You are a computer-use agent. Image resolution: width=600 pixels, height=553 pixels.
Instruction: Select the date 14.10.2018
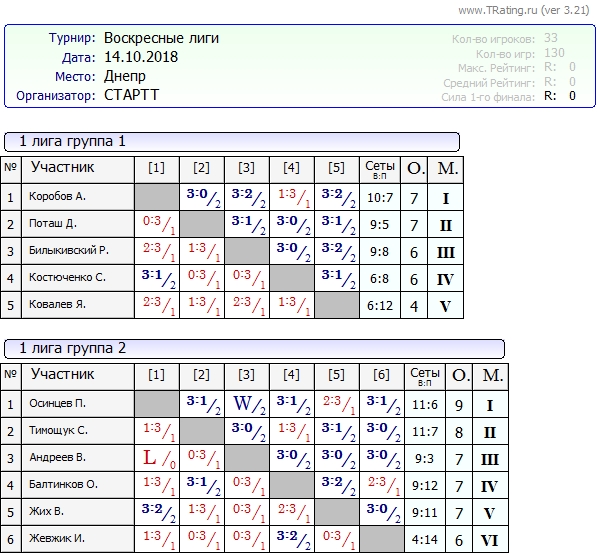click(141, 57)
